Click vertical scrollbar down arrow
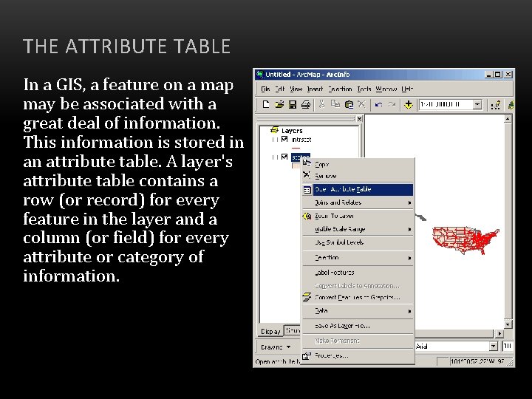The height and width of the screenshot is (399, 532). (x=508, y=324)
